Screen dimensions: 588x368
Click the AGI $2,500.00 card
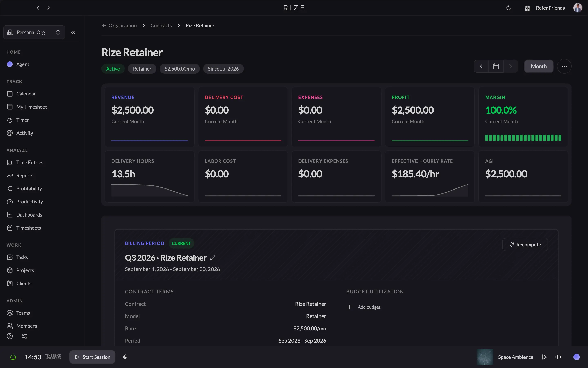[523, 177]
